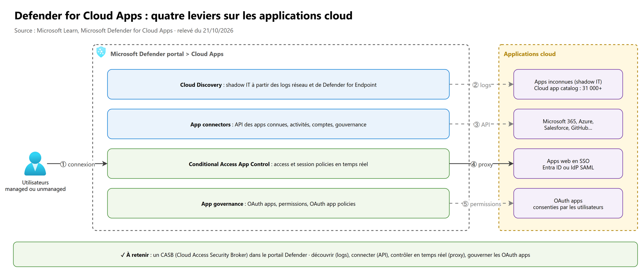
Task: Select the App governance box
Action: click(278, 204)
